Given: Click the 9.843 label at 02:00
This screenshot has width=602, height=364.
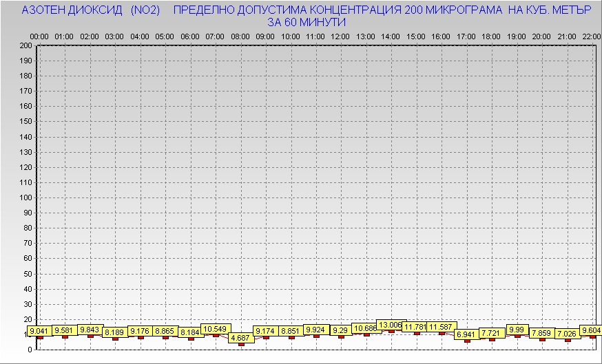Looking at the screenshot, I should pos(90,330).
